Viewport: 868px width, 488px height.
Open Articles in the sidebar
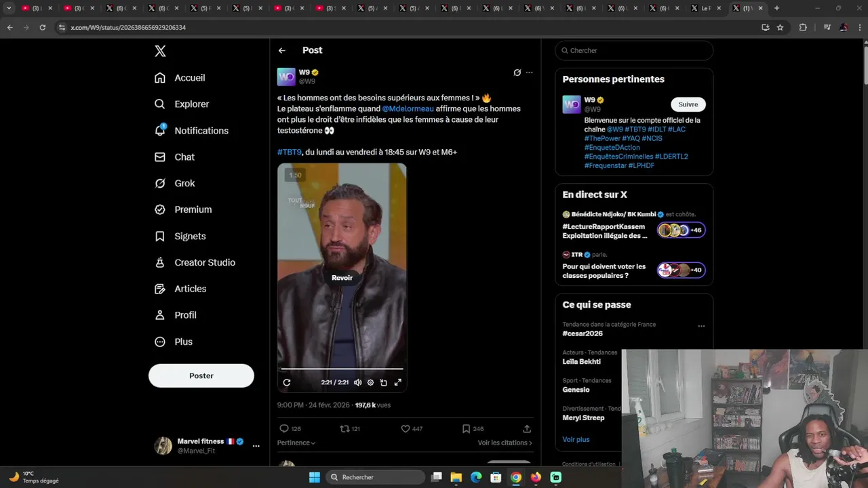click(x=180, y=289)
